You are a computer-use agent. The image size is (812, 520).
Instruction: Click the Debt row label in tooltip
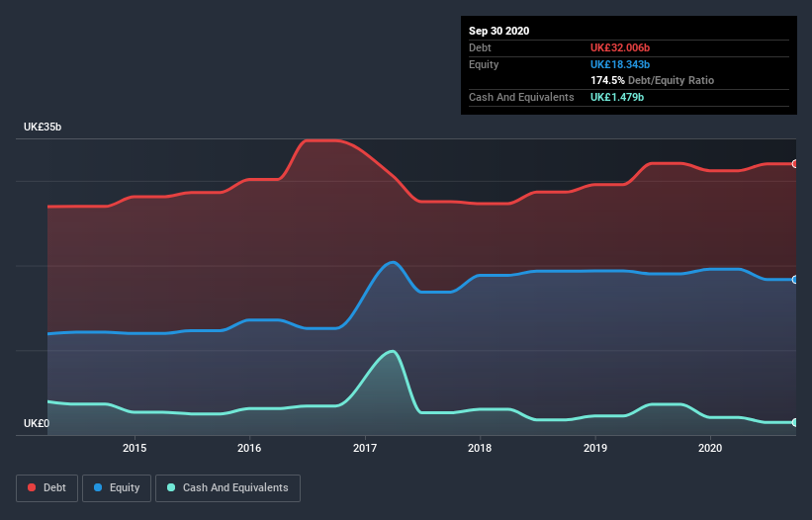[x=480, y=48]
